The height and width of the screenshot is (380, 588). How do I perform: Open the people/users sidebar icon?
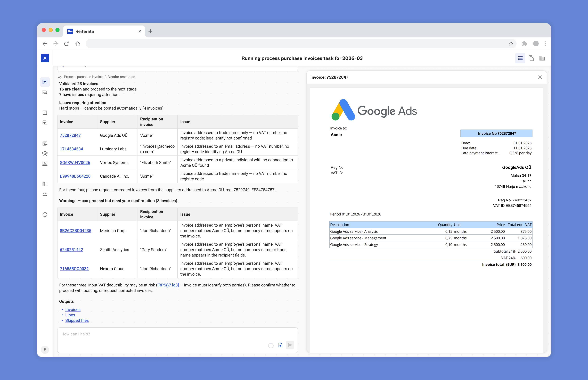pyautogui.click(x=45, y=194)
